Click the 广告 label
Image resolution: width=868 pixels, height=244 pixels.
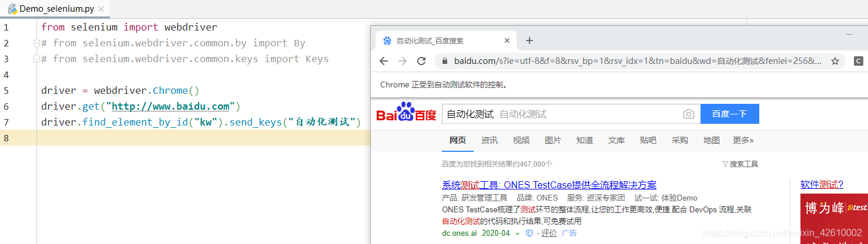tap(569, 233)
